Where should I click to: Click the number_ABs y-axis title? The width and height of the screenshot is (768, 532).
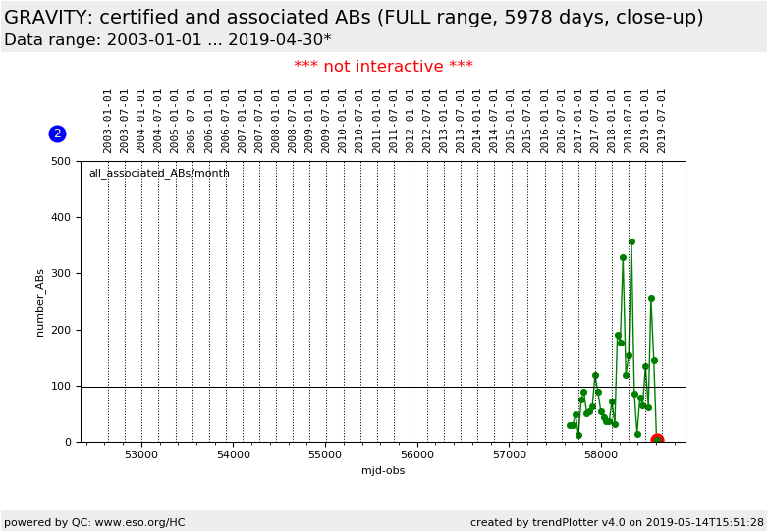(x=41, y=302)
